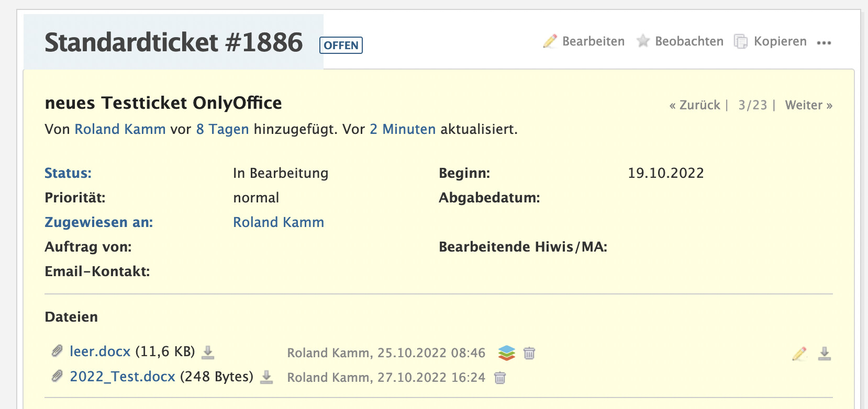868x409 pixels.
Task: Click the '2 Minuten' updated link
Action: pyautogui.click(x=403, y=129)
